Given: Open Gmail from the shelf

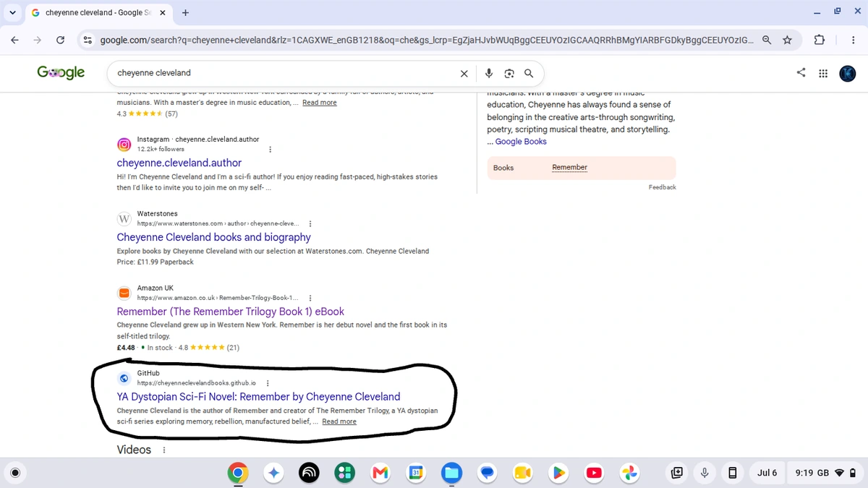Looking at the screenshot, I should 380,473.
